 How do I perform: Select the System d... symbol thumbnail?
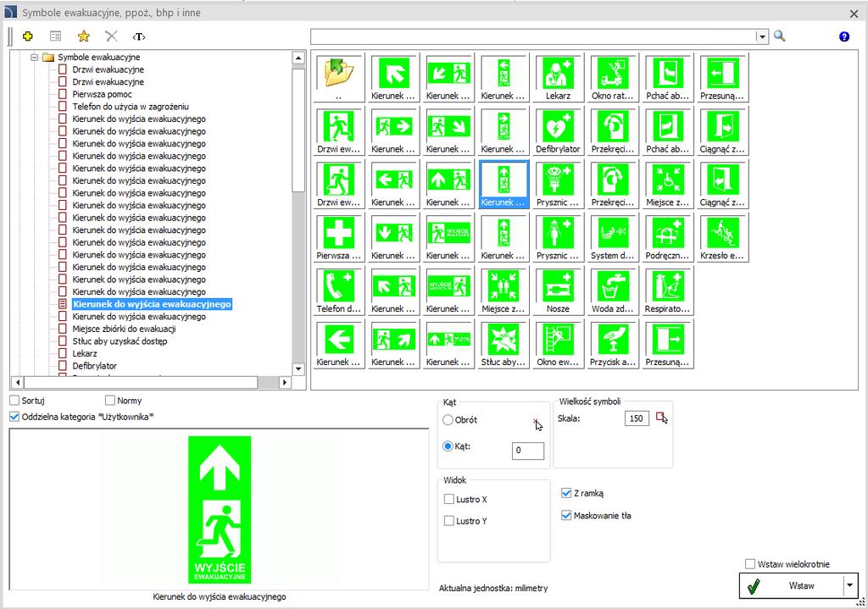coord(613,238)
